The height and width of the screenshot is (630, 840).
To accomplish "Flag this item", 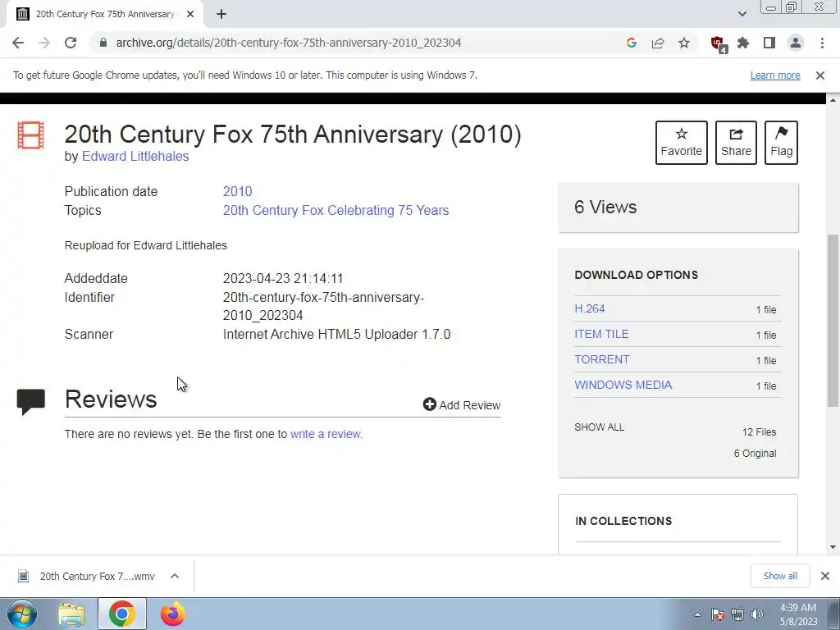I will coord(781,143).
